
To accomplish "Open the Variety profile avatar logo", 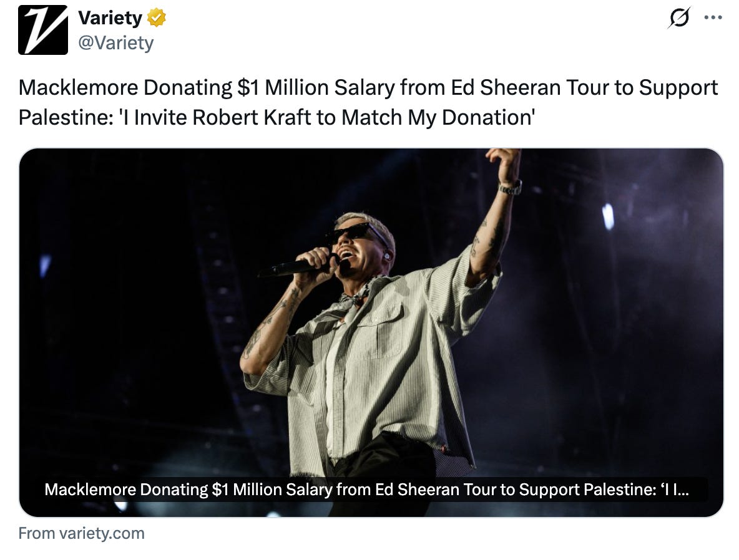I will 43,30.
